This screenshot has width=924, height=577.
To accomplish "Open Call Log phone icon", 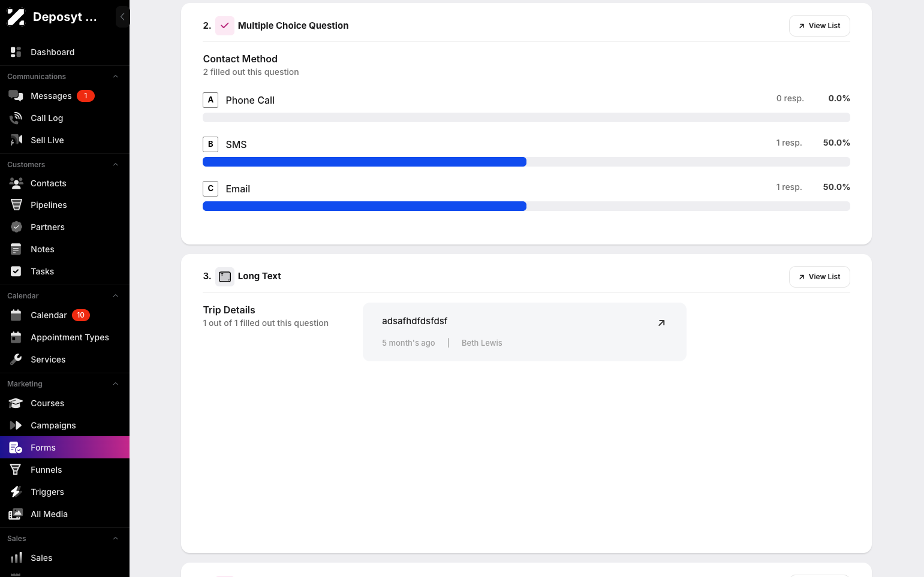I will click(16, 118).
